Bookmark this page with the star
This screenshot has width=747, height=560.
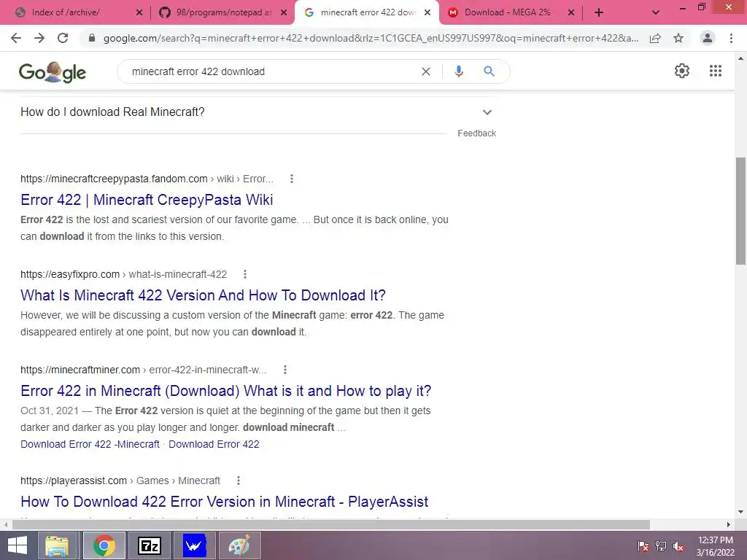tap(678, 38)
